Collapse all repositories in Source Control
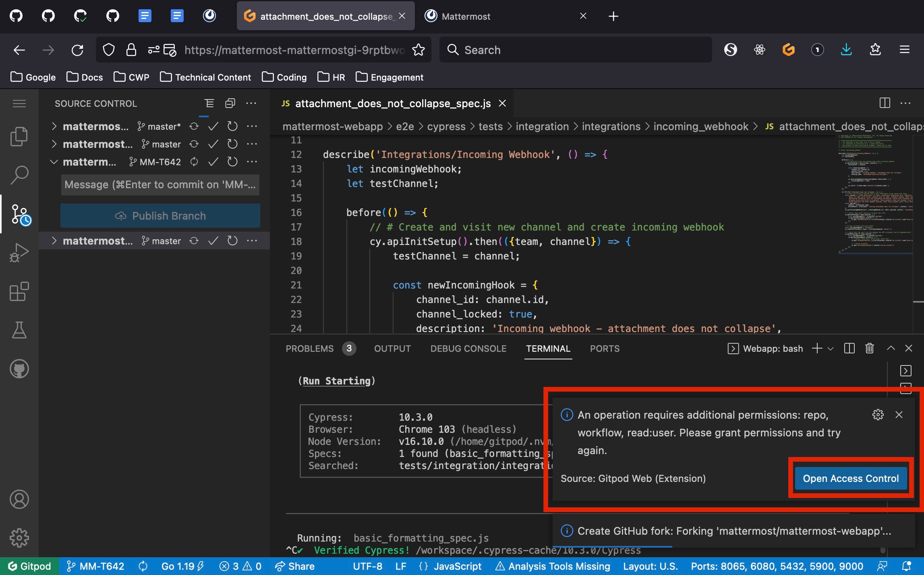The image size is (924, 575). coord(230,104)
